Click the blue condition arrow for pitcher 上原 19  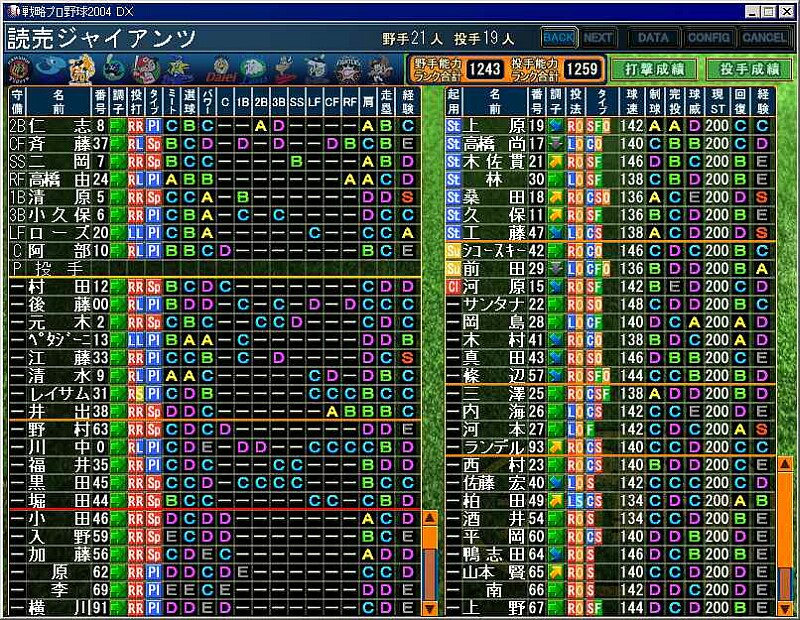pyautogui.click(x=556, y=126)
